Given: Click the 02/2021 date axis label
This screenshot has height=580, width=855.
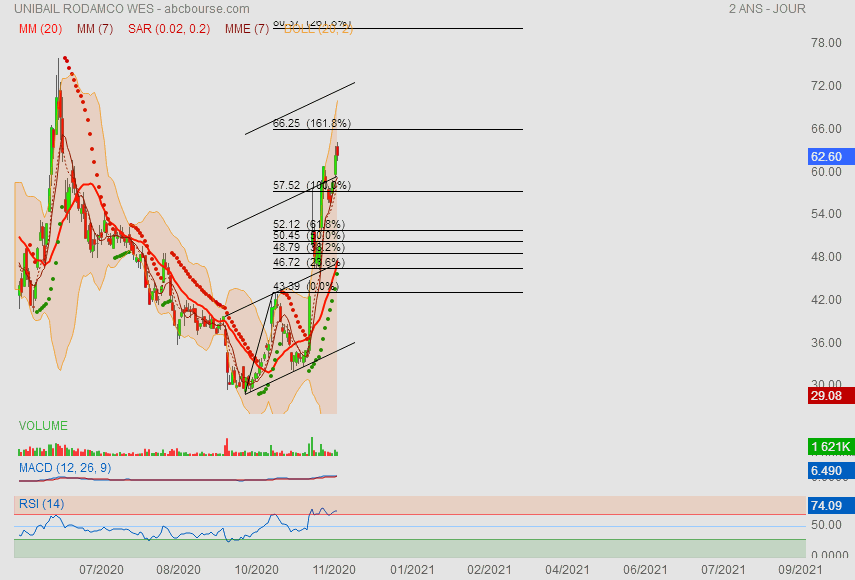Looking at the screenshot, I should [x=489, y=570].
